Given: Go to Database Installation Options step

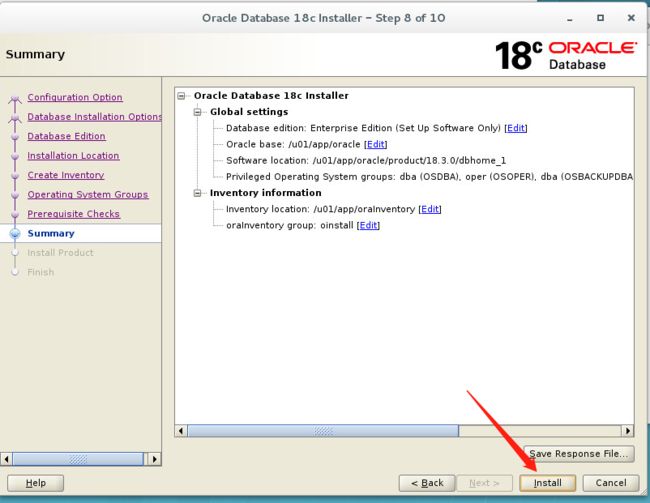Looking at the screenshot, I should [x=95, y=117].
